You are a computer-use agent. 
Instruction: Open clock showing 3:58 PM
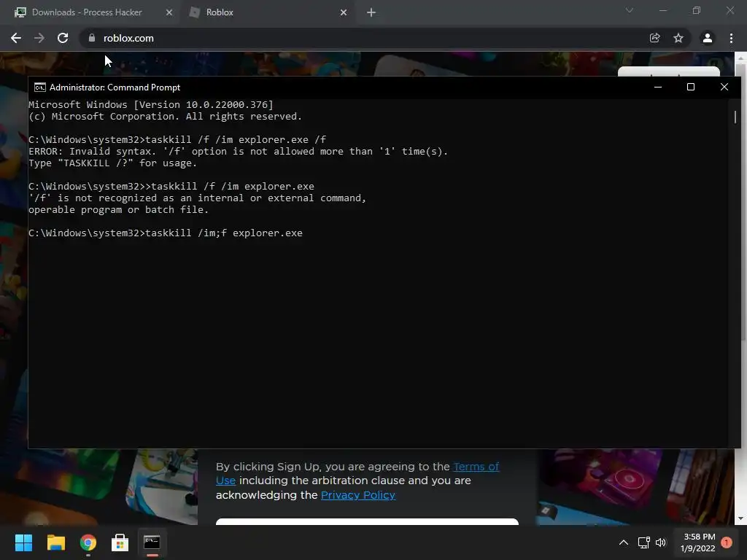[x=698, y=542]
